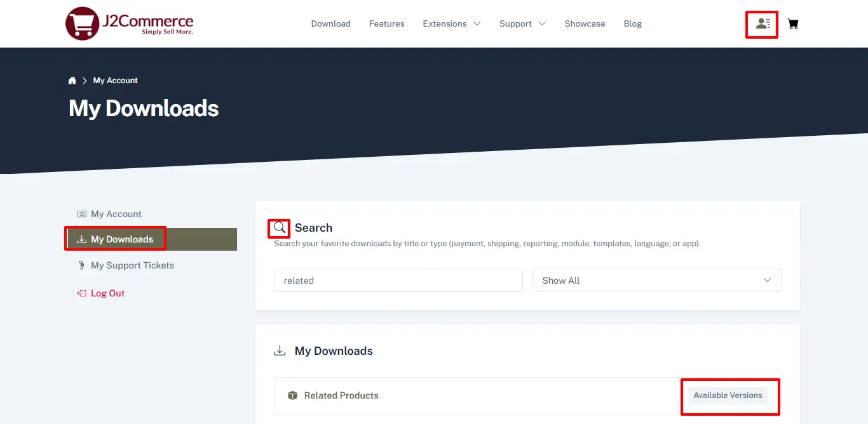Click the Available Versions button

pyautogui.click(x=728, y=395)
